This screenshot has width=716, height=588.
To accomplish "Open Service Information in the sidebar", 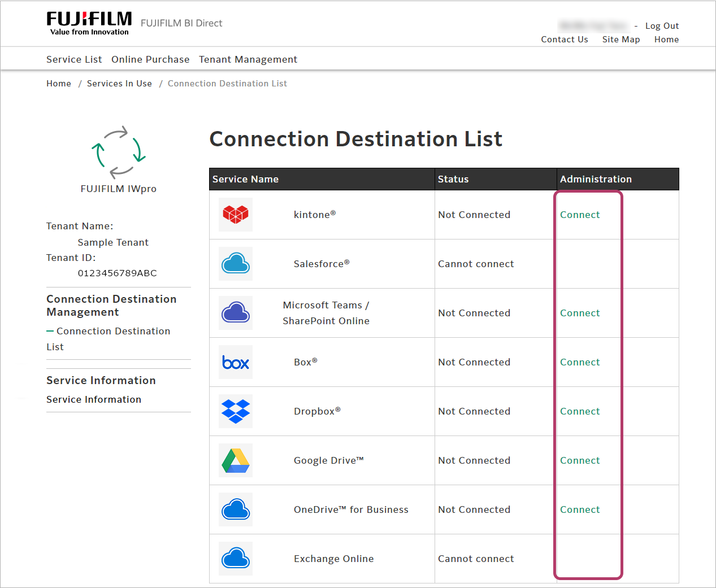I will (94, 399).
